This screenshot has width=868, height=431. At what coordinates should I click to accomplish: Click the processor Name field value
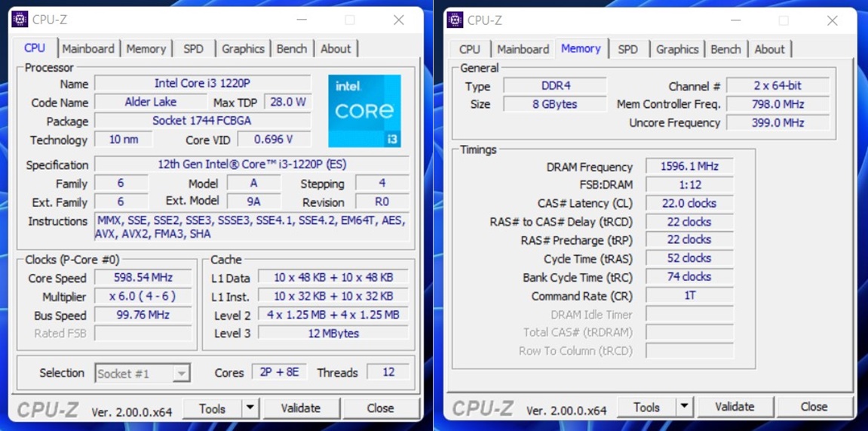(x=202, y=83)
